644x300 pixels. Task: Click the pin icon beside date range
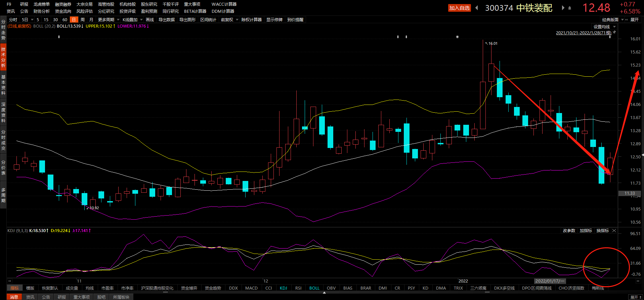pos(614,32)
